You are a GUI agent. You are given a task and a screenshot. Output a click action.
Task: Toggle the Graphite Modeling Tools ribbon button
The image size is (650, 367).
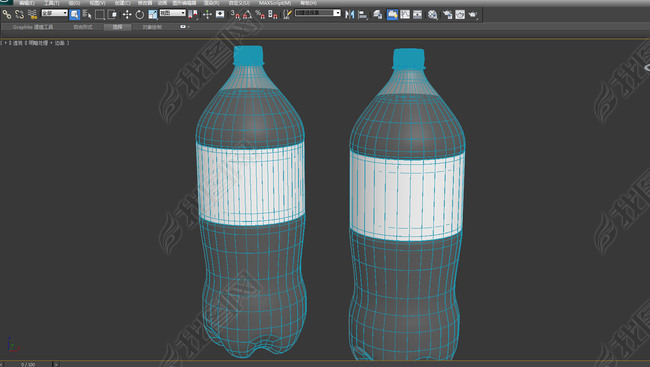pos(392,15)
